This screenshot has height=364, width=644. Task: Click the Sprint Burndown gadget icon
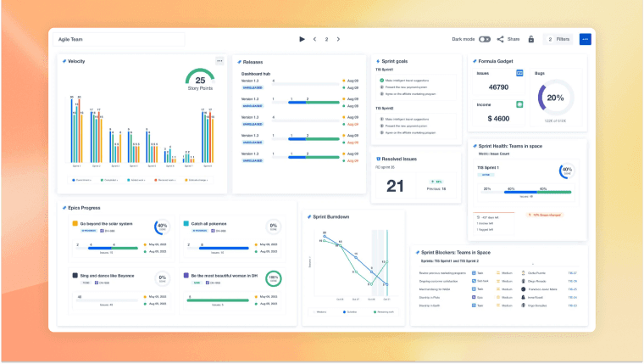coord(308,216)
